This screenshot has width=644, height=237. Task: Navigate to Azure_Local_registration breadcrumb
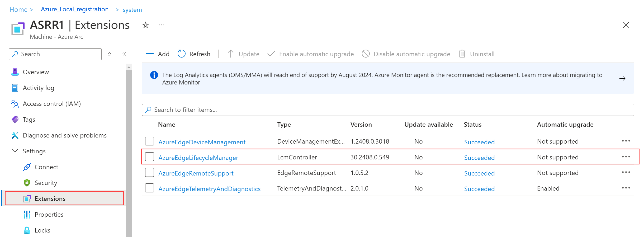click(x=75, y=10)
